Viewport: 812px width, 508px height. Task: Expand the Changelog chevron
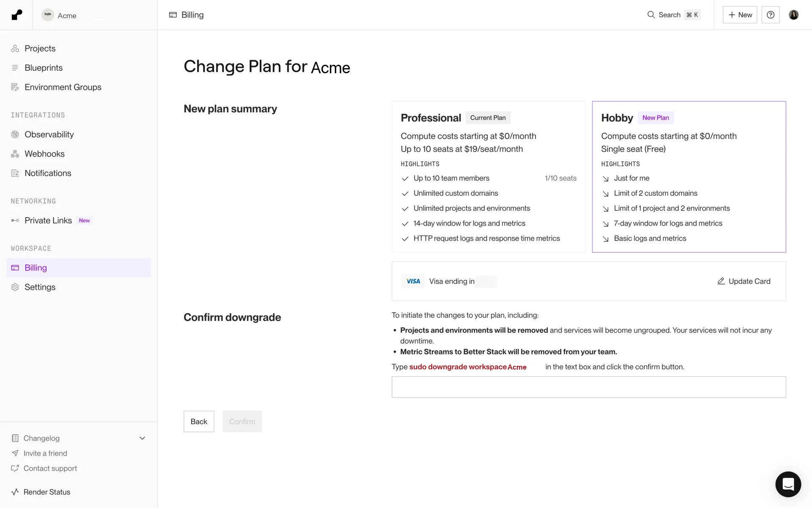142,438
